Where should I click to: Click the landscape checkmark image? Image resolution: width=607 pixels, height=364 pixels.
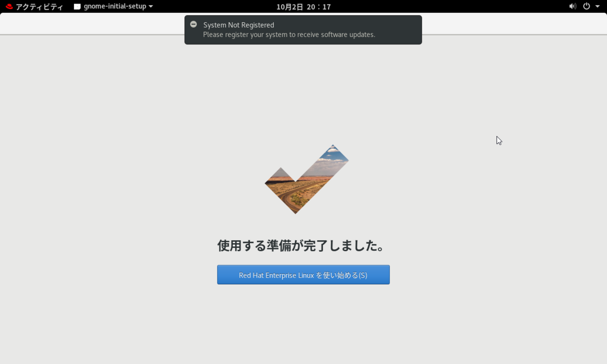pyautogui.click(x=307, y=179)
